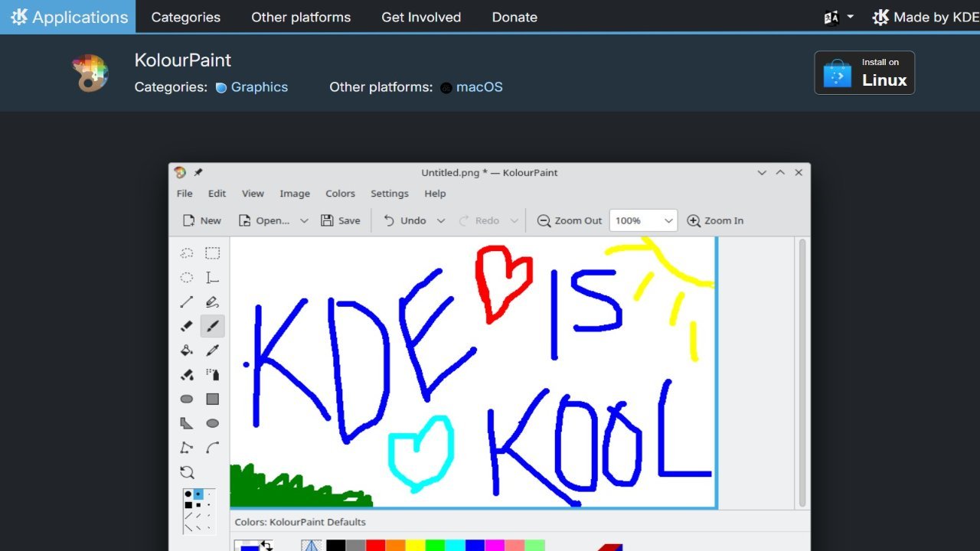Select the Rectangular Selection tool
980x551 pixels.
(213, 253)
